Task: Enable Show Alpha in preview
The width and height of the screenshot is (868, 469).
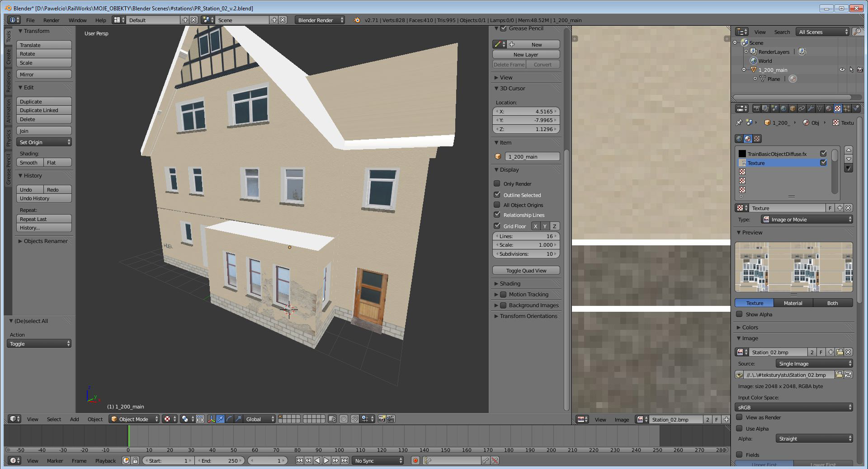Action: point(739,314)
